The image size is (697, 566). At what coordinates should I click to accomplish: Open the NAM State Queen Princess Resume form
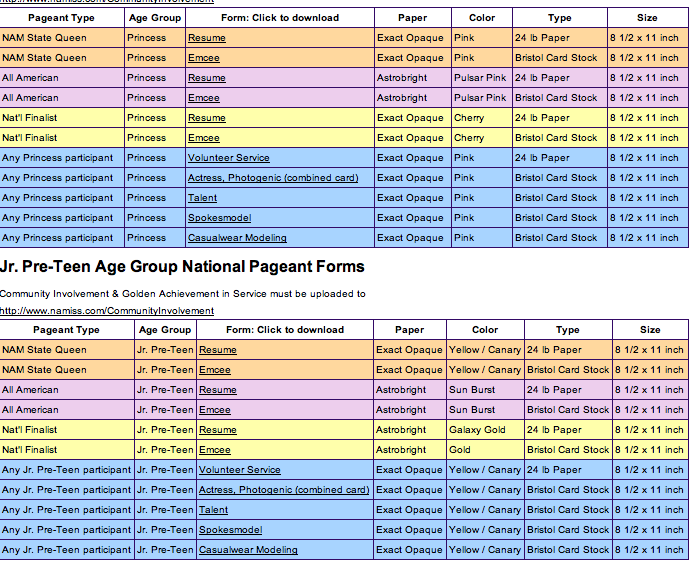pyautogui.click(x=207, y=38)
